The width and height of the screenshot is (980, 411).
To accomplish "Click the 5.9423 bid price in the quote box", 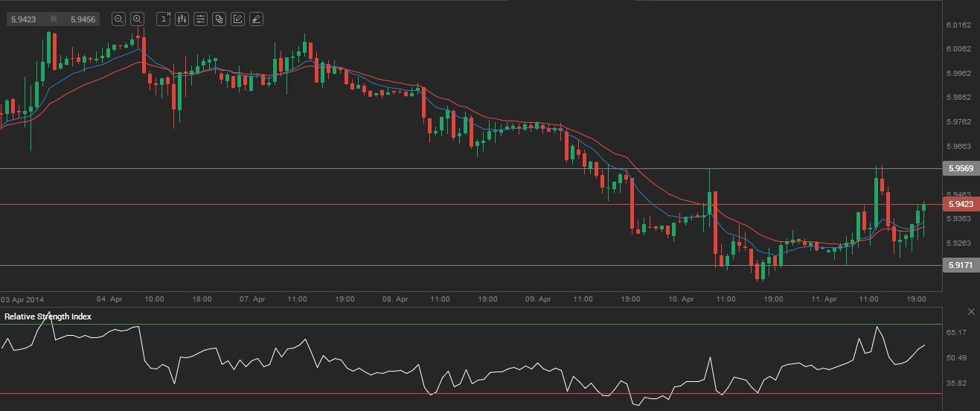I will (25, 19).
